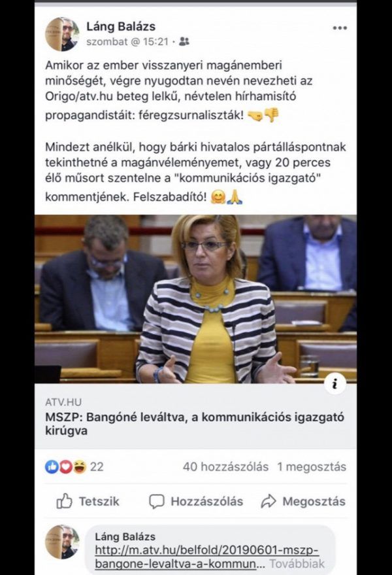This screenshot has height=575, width=392.
Task: Open Láng Balázs profile picture at the top of the post
Action: 62,34
